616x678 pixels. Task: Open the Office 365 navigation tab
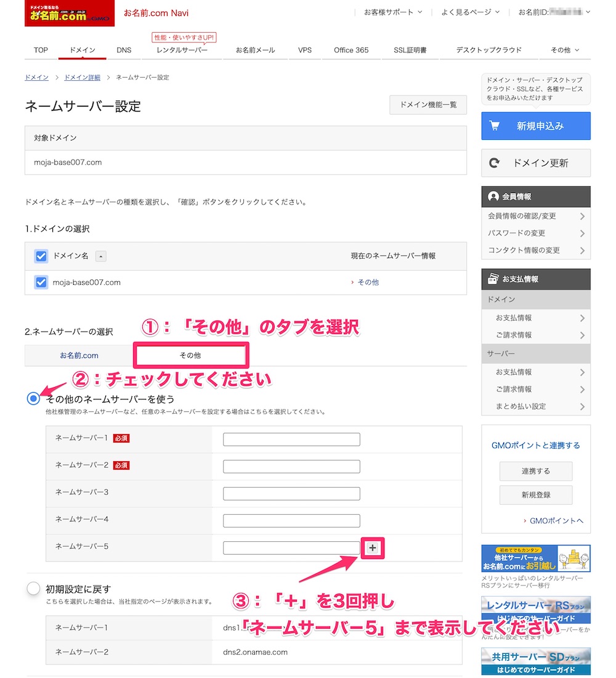351,50
